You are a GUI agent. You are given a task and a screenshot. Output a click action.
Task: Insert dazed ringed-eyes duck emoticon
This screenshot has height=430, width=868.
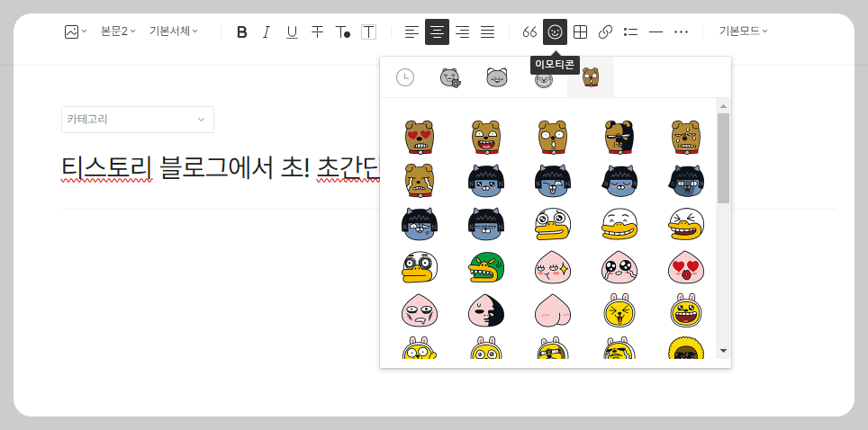(x=419, y=267)
